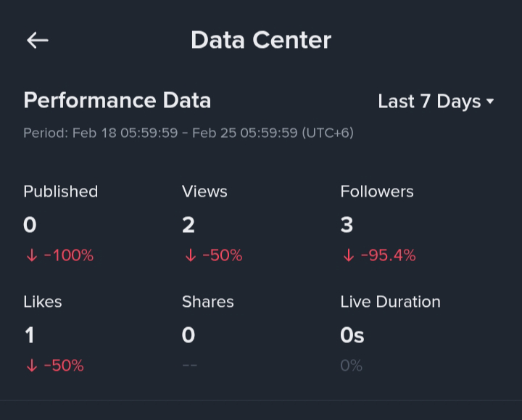Open the Live Duration metric card

(390, 334)
